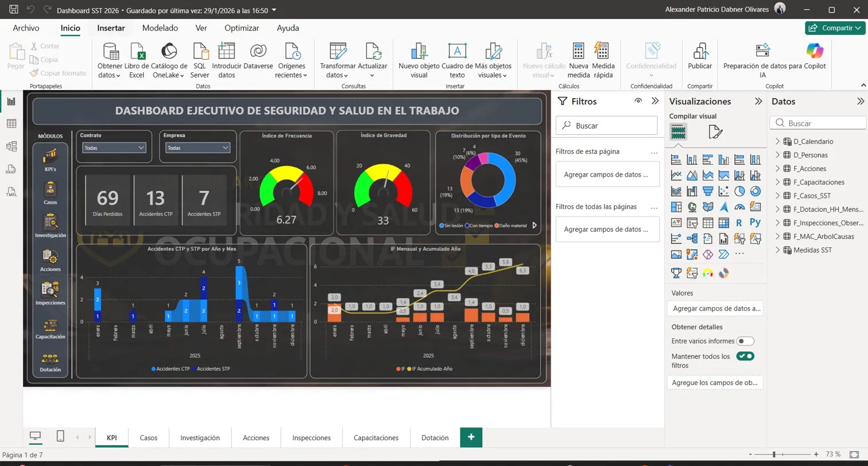Expand the D_Calendario table

pos(778,141)
